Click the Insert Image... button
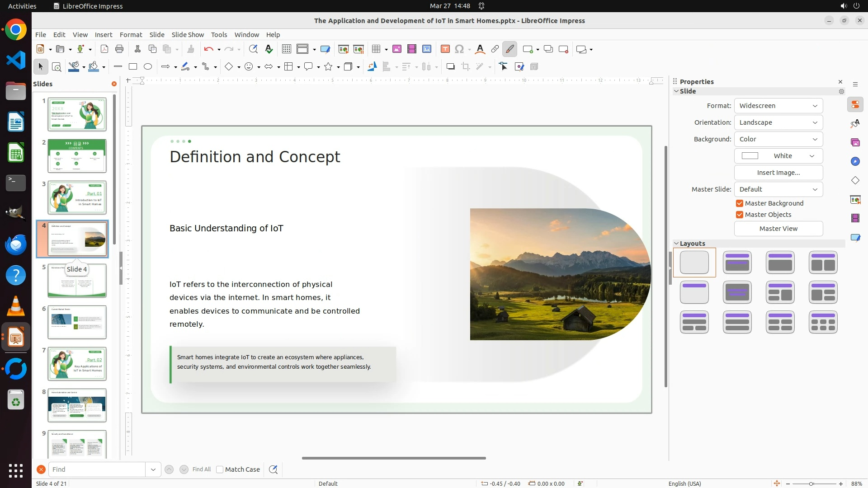Screen dimensions: 868x488 click(778, 173)
